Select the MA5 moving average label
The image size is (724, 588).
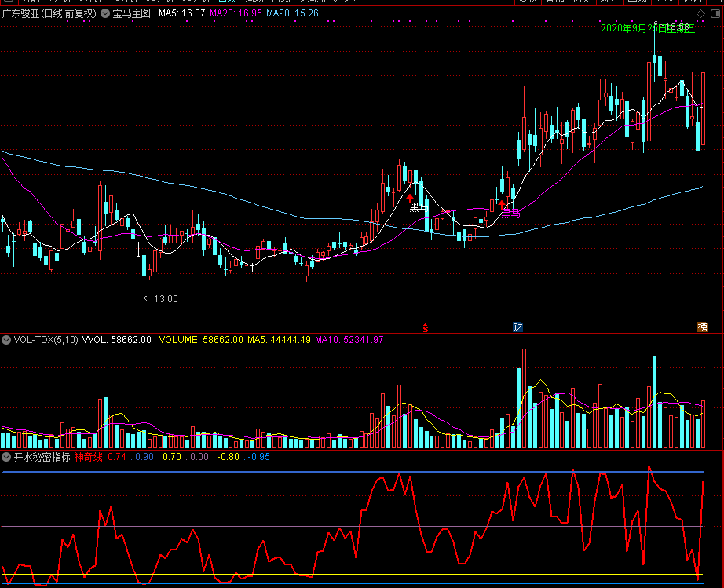pos(182,13)
